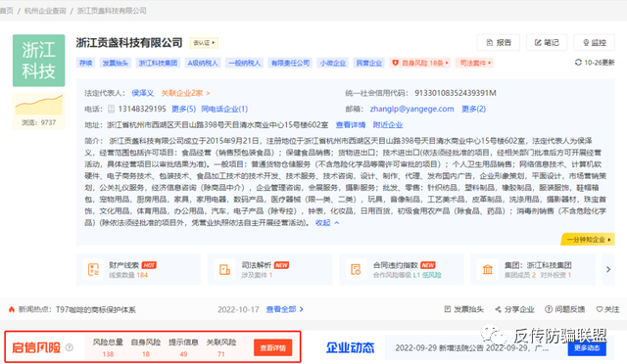Screen dimensions: 627x364
Task: View the 浏览 9737 trend chart
Action: click(39, 105)
